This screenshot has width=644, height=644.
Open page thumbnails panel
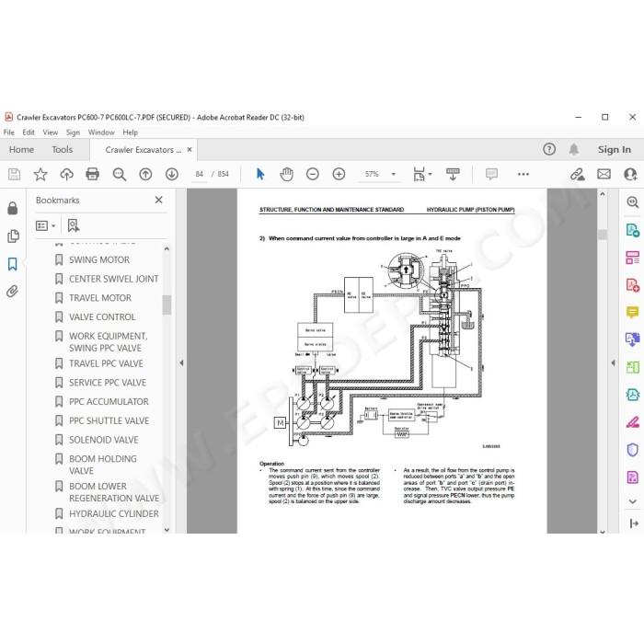click(13, 236)
